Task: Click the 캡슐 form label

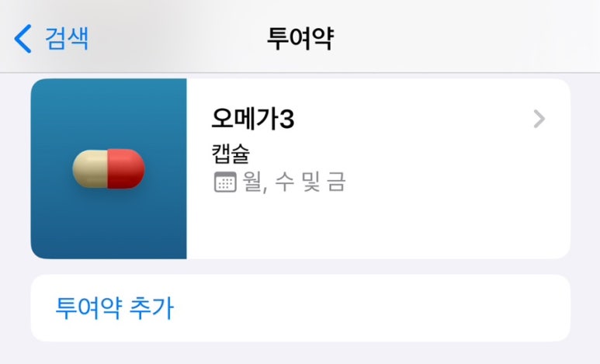Action: click(x=231, y=154)
